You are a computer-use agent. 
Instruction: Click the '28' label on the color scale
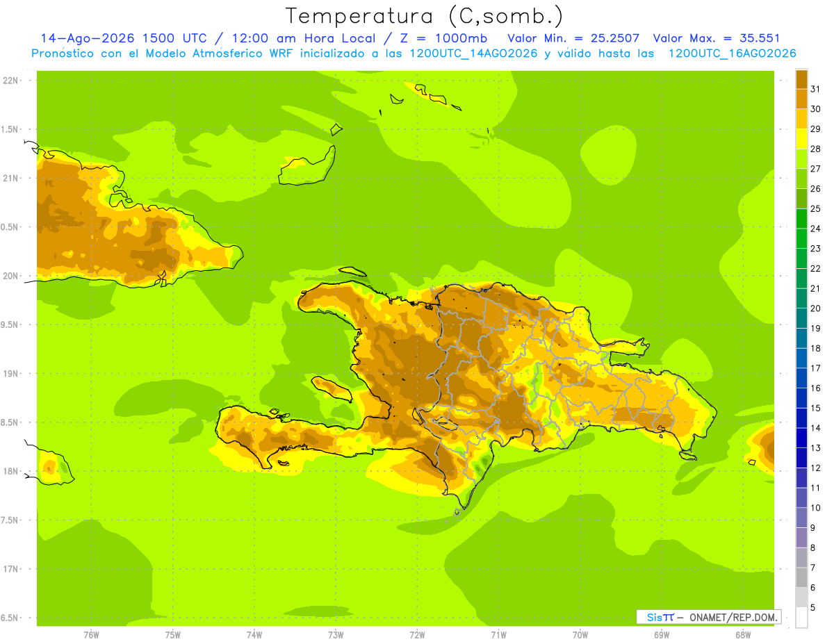[x=815, y=149]
